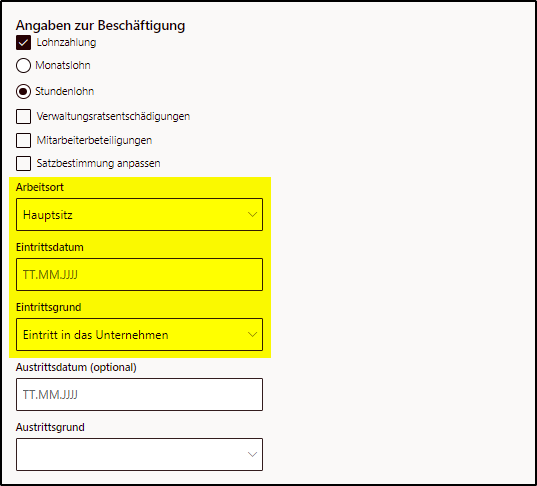Open the empty Austrittsgrund dropdown

pyautogui.click(x=139, y=454)
